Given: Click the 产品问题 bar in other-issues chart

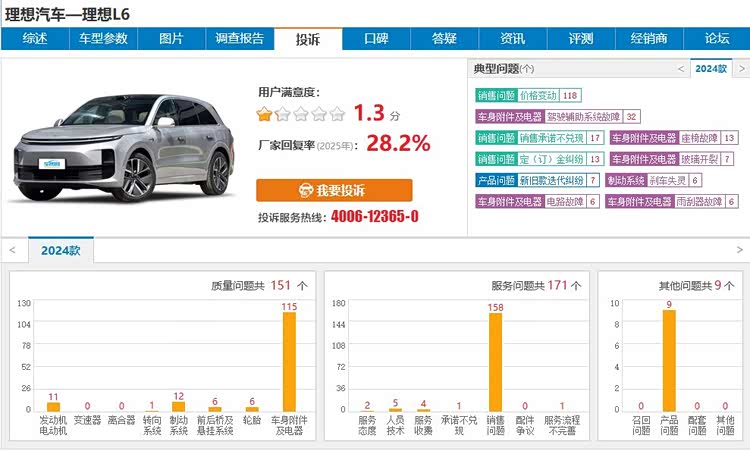Looking at the screenshot, I should click(x=669, y=360).
